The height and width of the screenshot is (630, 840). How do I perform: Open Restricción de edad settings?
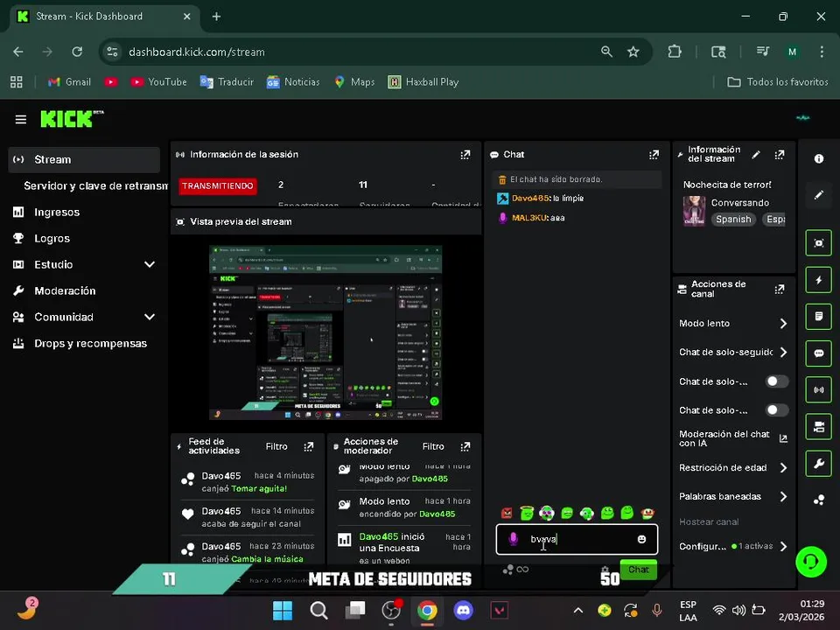[732, 467]
